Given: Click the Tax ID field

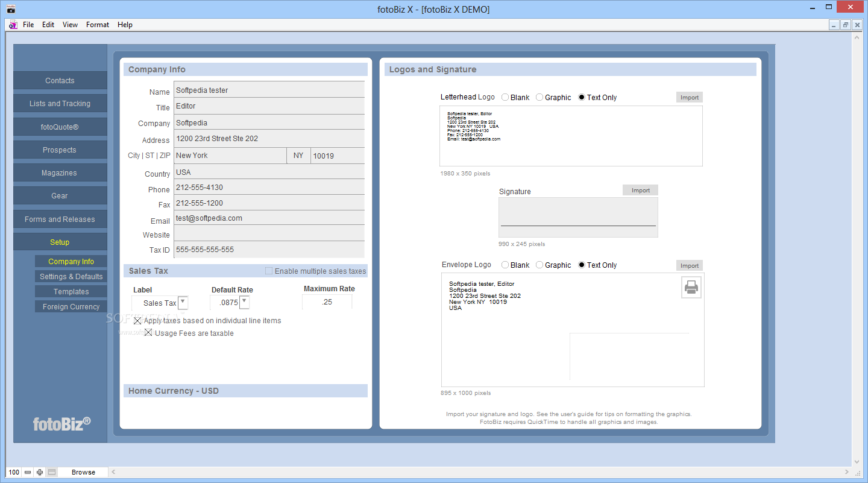Looking at the screenshot, I should [269, 249].
